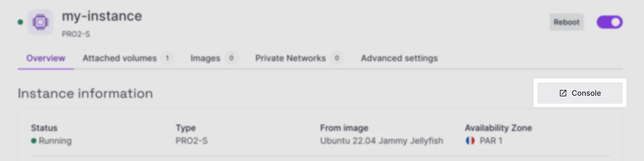Click the green dot left of instance icon
644x161 pixels.
pos(20,22)
